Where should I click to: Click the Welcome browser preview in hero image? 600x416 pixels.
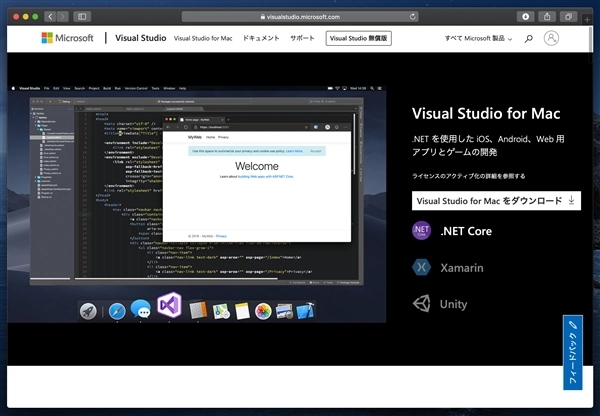pyautogui.click(x=257, y=178)
